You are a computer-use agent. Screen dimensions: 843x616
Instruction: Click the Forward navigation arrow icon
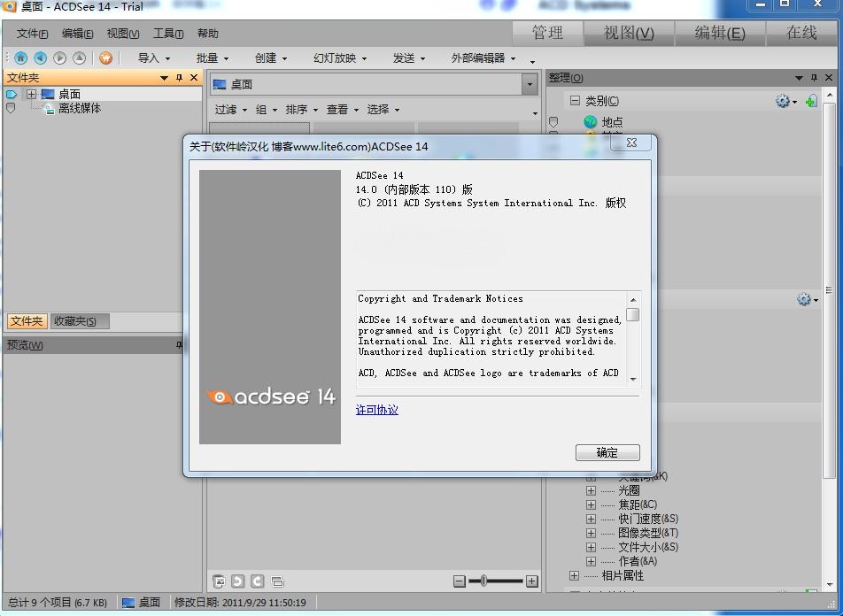59,58
